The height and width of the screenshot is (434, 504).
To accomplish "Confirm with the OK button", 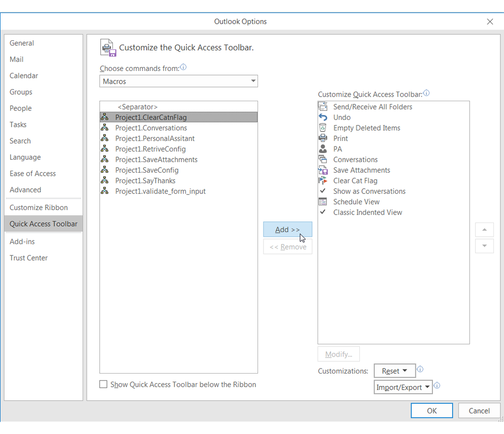I will 432,410.
